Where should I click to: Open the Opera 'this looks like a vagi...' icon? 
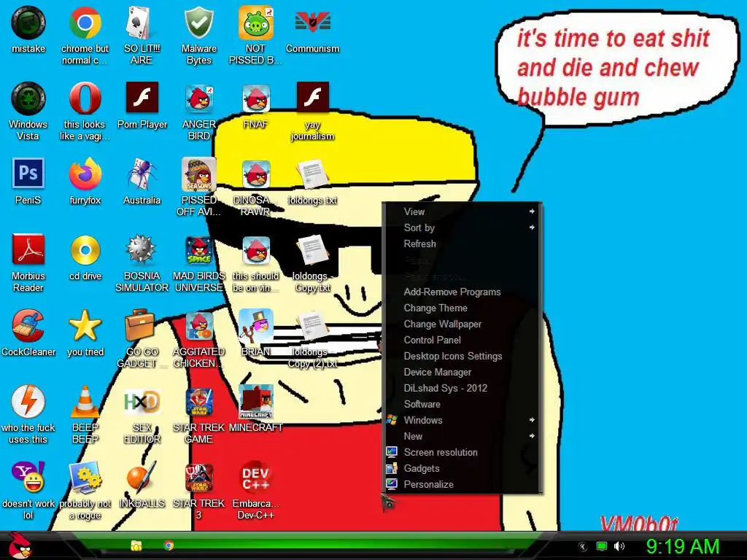(85, 98)
